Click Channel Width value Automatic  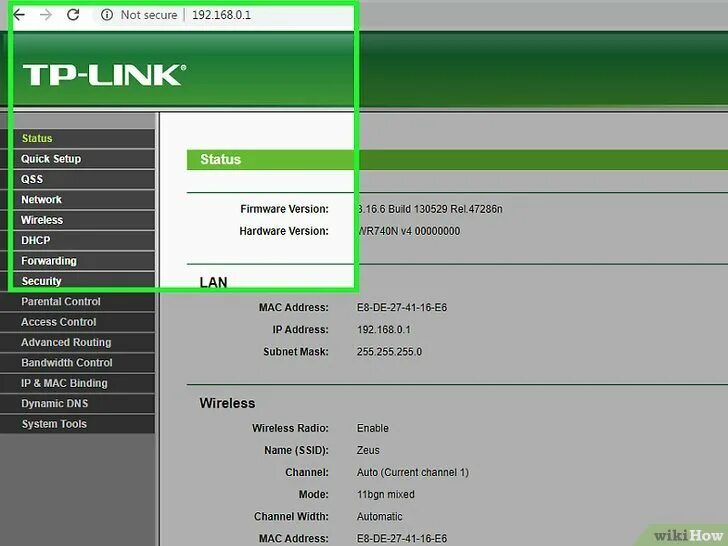pyautogui.click(x=379, y=517)
